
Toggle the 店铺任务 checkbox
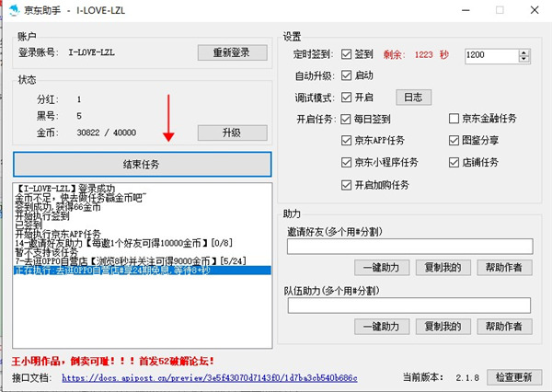[454, 162]
